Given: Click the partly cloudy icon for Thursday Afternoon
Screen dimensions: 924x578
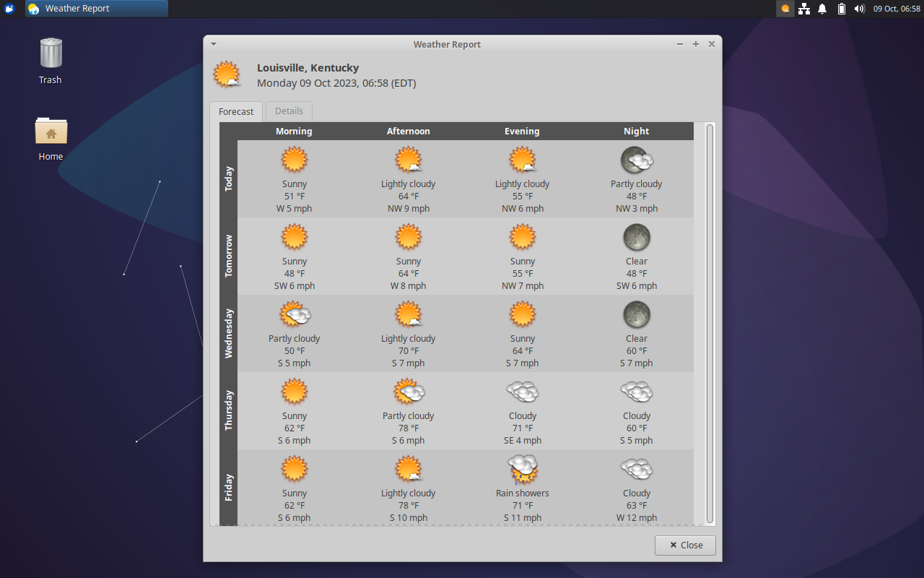Looking at the screenshot, I should click(409, 392).
